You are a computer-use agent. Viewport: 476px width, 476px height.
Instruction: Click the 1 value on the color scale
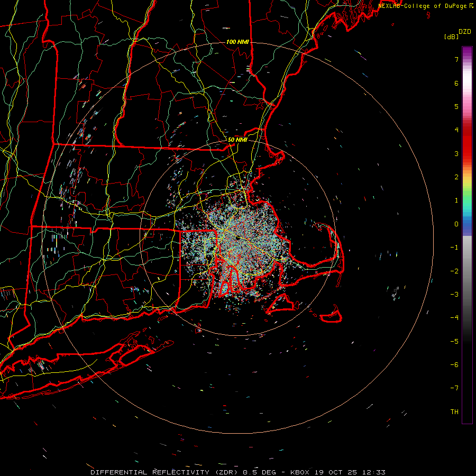pyautogui.click(x=456, y=200)
